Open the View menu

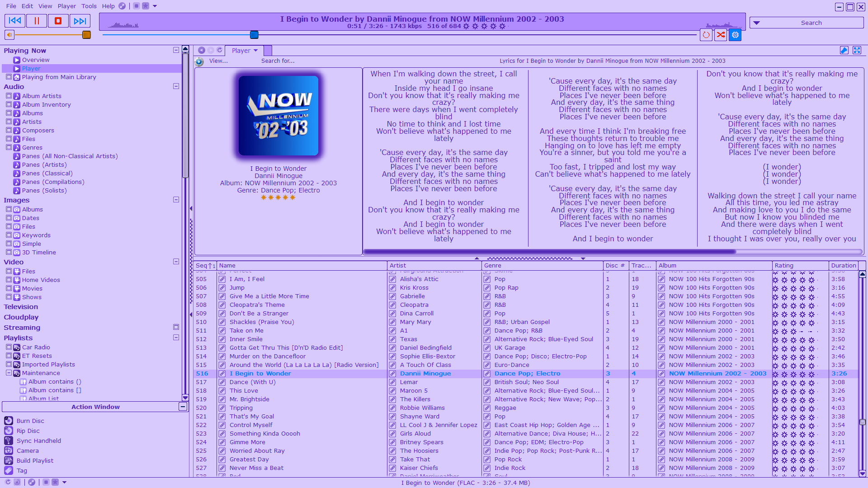point(45,6)
